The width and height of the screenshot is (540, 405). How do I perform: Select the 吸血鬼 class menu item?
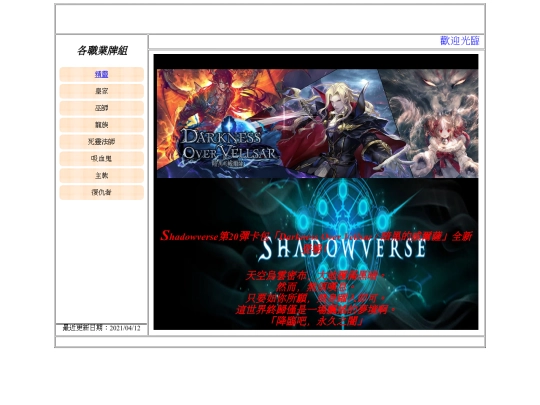point(102,159)
